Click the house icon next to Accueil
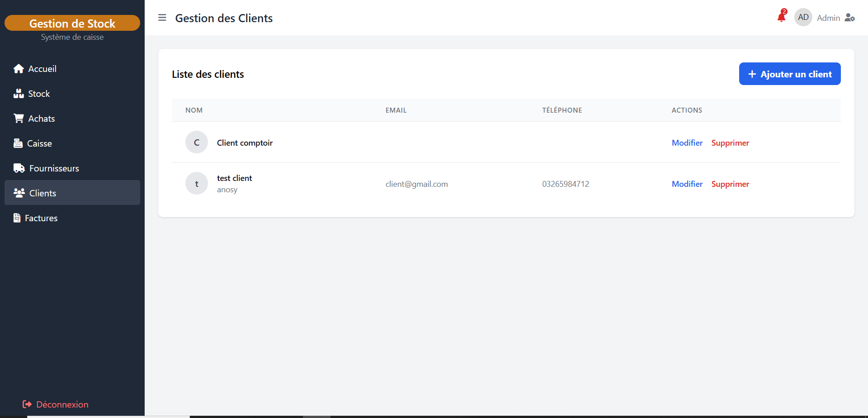The height and width of the screenshot is (418, 868). pos(19,69)
